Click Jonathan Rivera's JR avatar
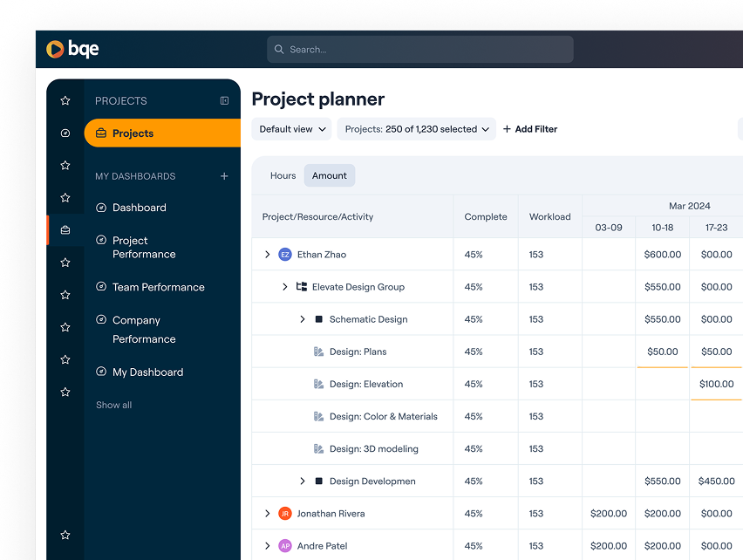The image size is (743, 560). pyautogui.click(x=285, y=514)
